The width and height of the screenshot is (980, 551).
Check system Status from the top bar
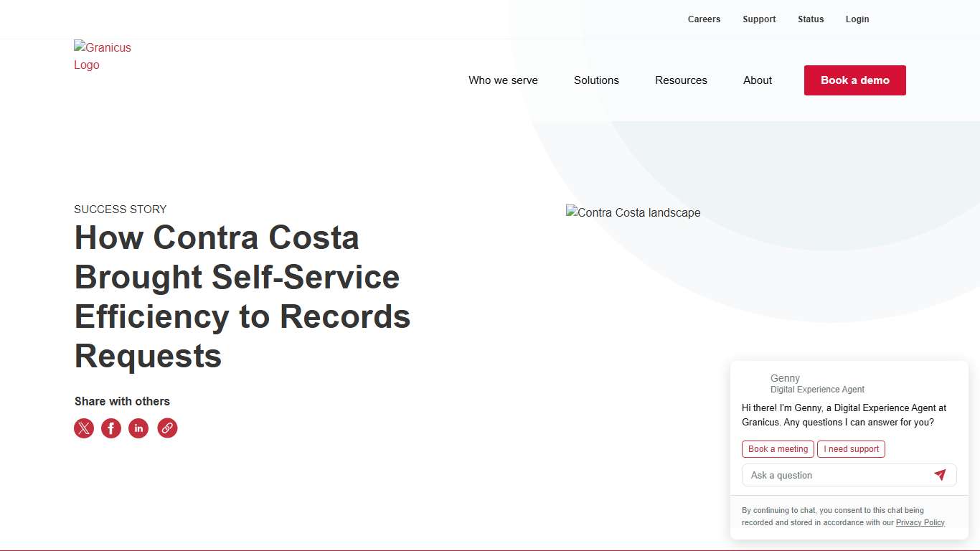click(x=811, y=19)
